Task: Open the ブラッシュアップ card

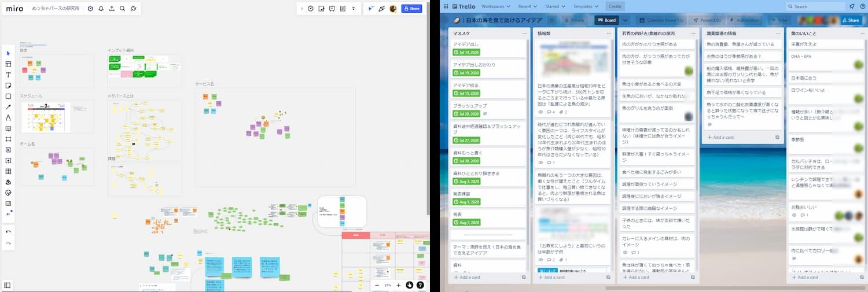Action: [x=488, y=109]
